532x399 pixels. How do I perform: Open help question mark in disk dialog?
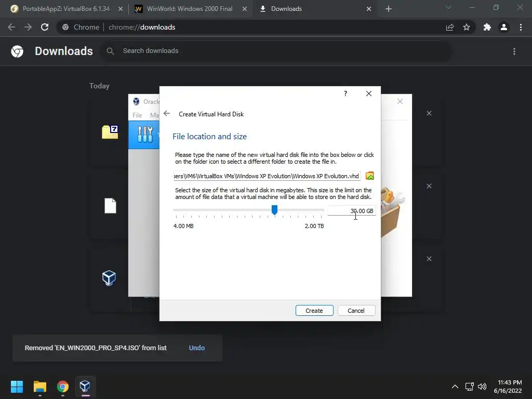click(345, 94)
